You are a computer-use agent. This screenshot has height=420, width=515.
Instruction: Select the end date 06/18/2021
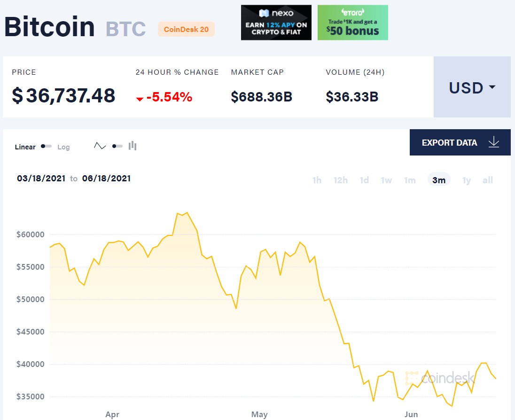click(106, 179)
